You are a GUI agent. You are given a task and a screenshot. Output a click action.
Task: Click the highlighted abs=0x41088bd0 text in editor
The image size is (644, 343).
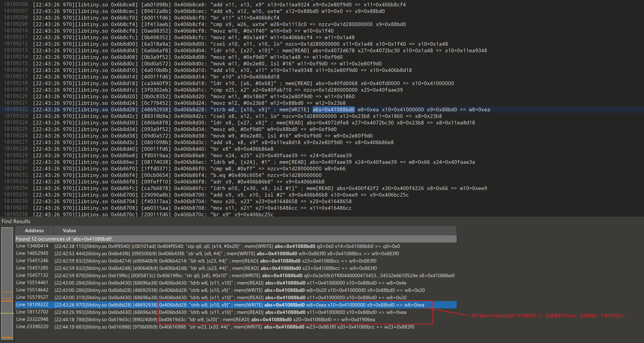click(x=333, y=109)
